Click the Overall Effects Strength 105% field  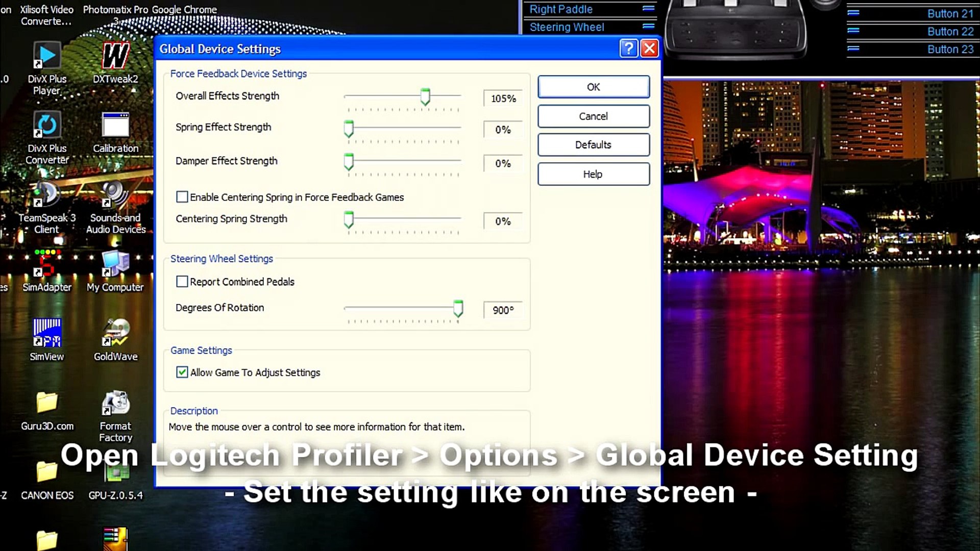503,98
